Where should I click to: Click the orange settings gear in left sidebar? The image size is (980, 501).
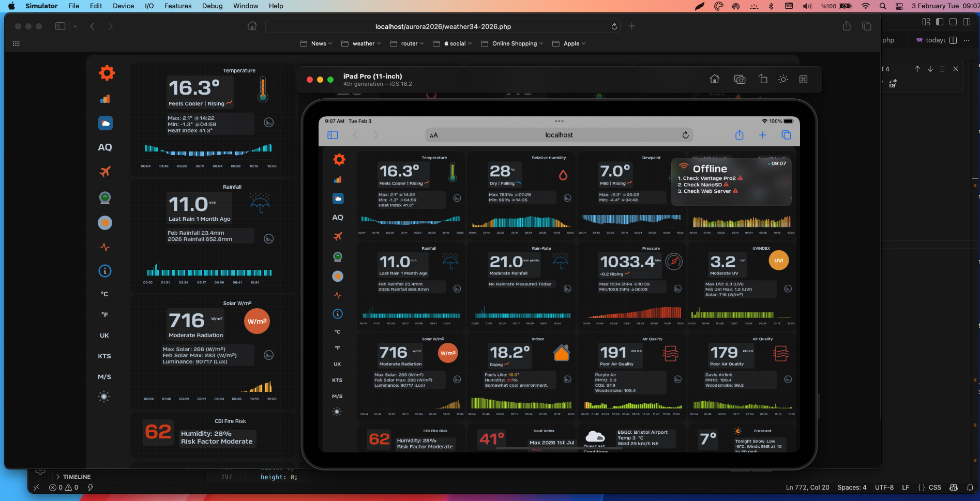(x=107, y=73)
